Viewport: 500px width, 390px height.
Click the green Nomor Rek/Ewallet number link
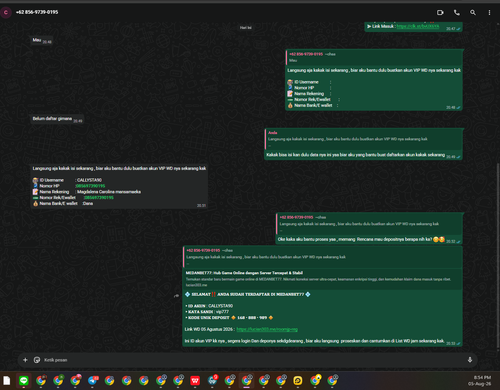click(99, 198)
